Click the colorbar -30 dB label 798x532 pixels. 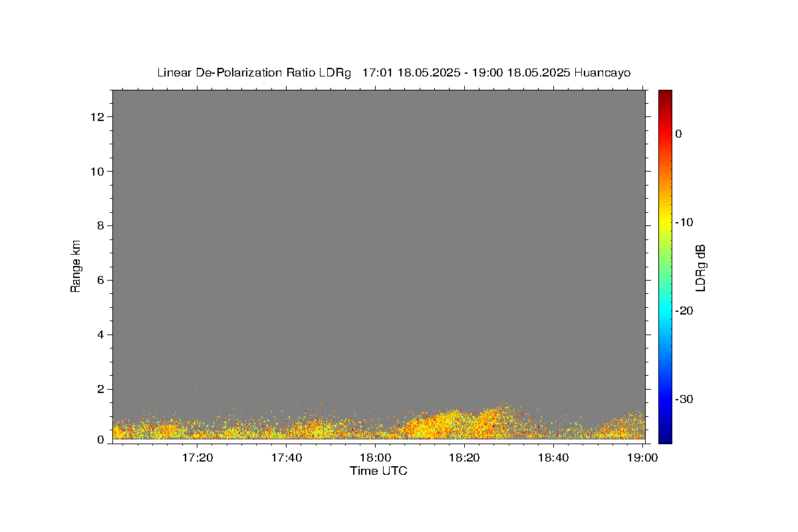pyautogui.click(x=685, y=399)
